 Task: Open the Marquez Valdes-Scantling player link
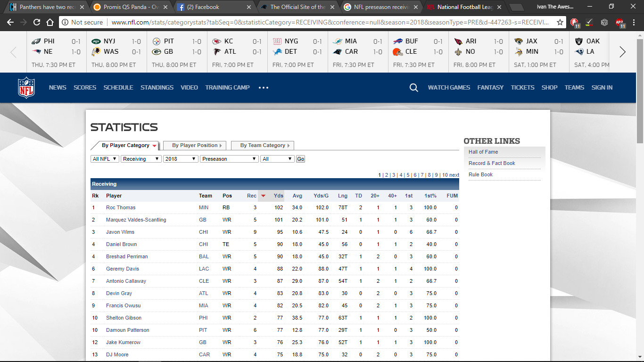136,220
